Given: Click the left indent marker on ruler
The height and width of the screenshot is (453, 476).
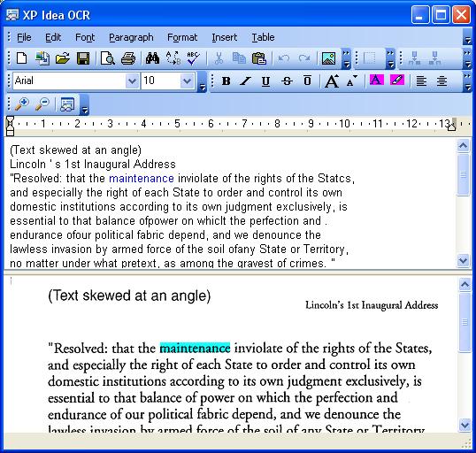Looking at the screenshot, I should (11, 127).
